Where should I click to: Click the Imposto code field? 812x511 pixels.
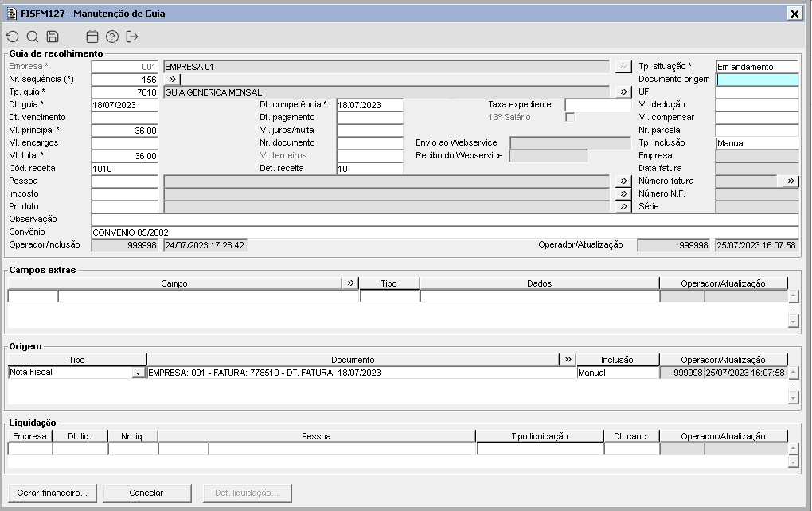point(125,193)
